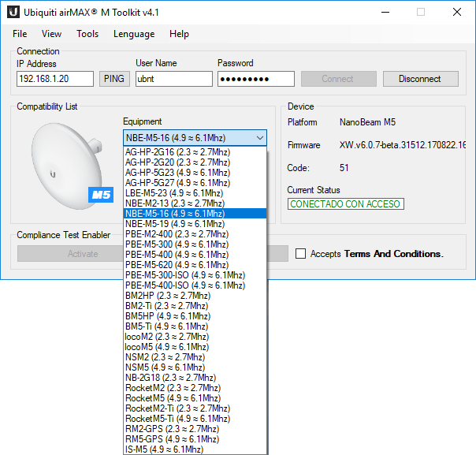This screenshot has width=476, height=455.
Task: Open the View menu
Action: pyautogui.click(x=51, y=34)
